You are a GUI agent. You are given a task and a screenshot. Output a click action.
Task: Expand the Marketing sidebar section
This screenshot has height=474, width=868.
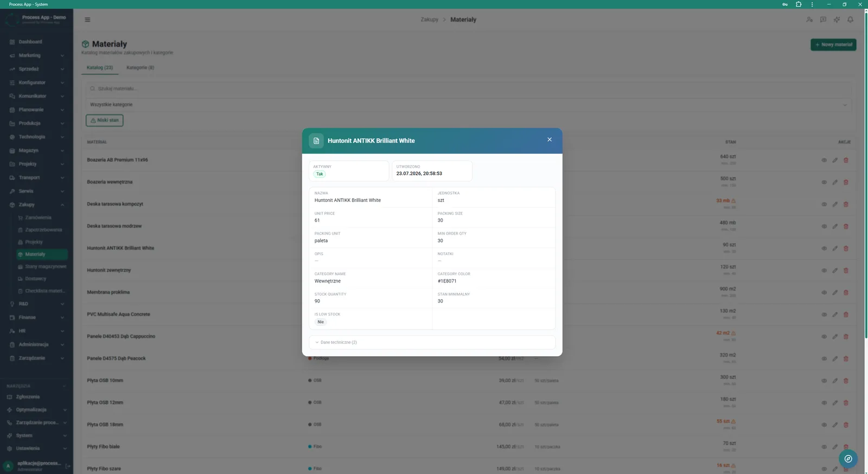(36, 55)
